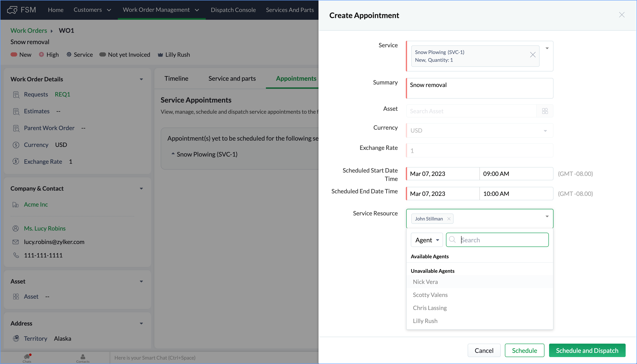Open the Currency USD dropdown
The image size is (637, 364).
pyautogui.click(x=479, y=130)
